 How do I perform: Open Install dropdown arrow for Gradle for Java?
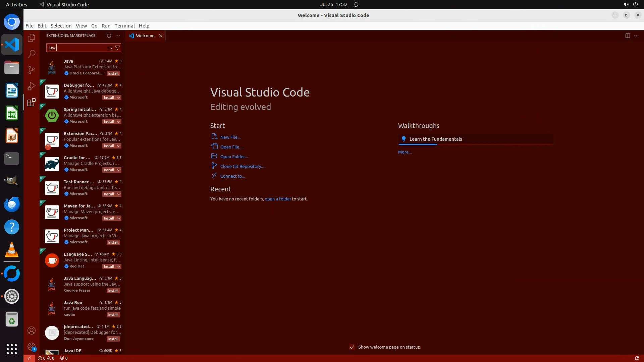click(x=119, y=170)
